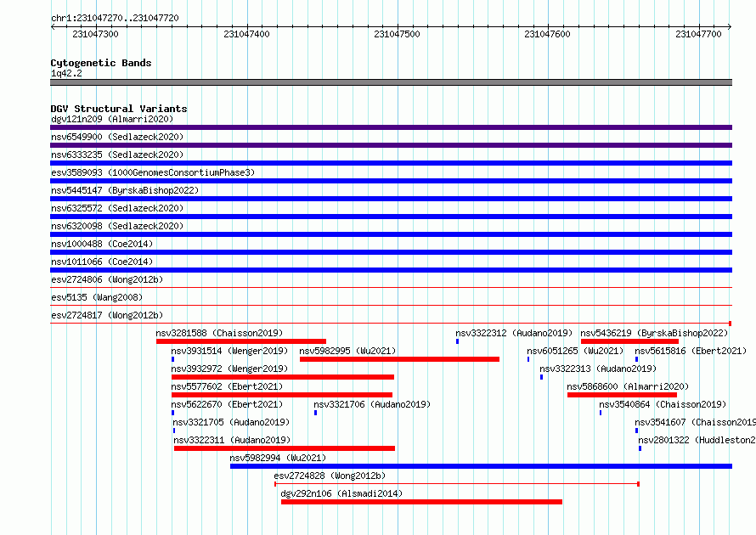Screen dimensions: 756x535
Task: Click nsv6320098 (Sedlazeck2020) variant label
Action: point(117,226)
